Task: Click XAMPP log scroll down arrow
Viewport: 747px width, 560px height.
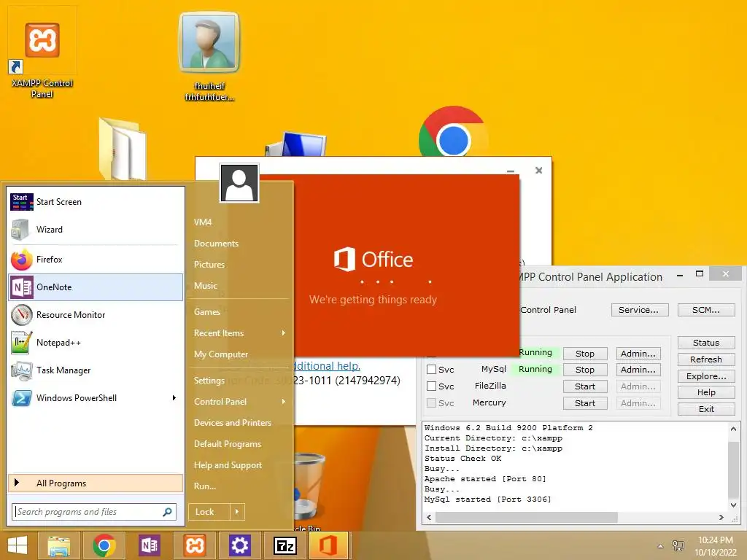Action: point(734,505)
